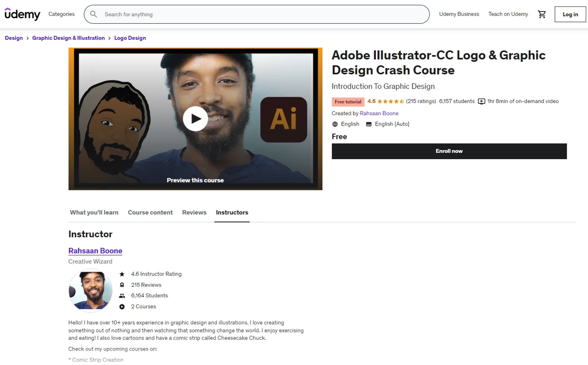Click the search magnifier icon

[93, 14]
